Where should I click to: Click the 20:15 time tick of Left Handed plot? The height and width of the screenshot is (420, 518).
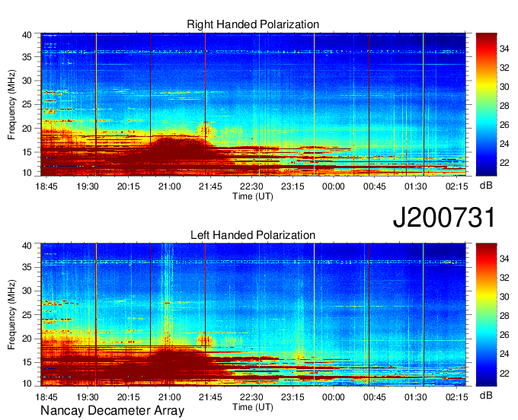tap(129, 397)
